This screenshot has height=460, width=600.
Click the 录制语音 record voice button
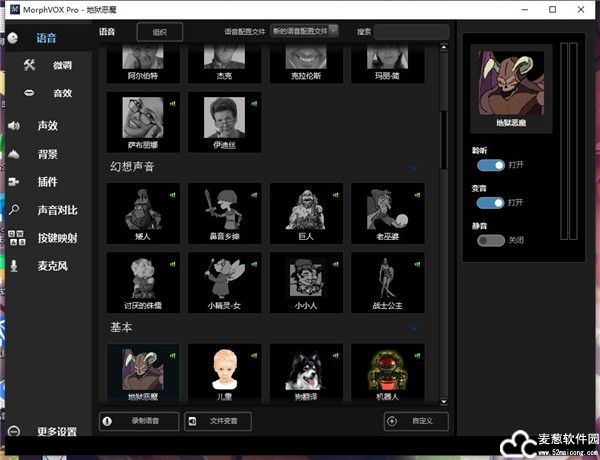click(x=139, y=421)
